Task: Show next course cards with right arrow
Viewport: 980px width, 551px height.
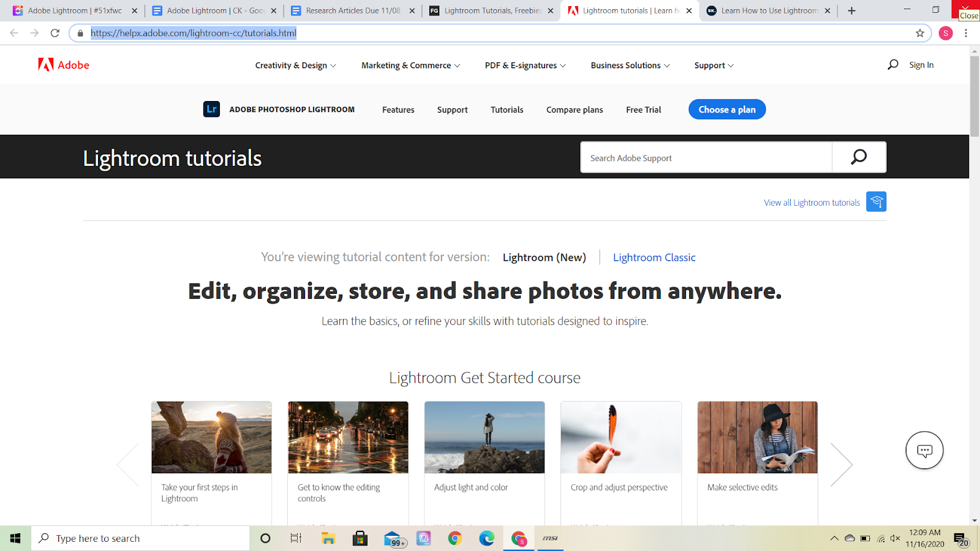Action: (x=842, y=465)
